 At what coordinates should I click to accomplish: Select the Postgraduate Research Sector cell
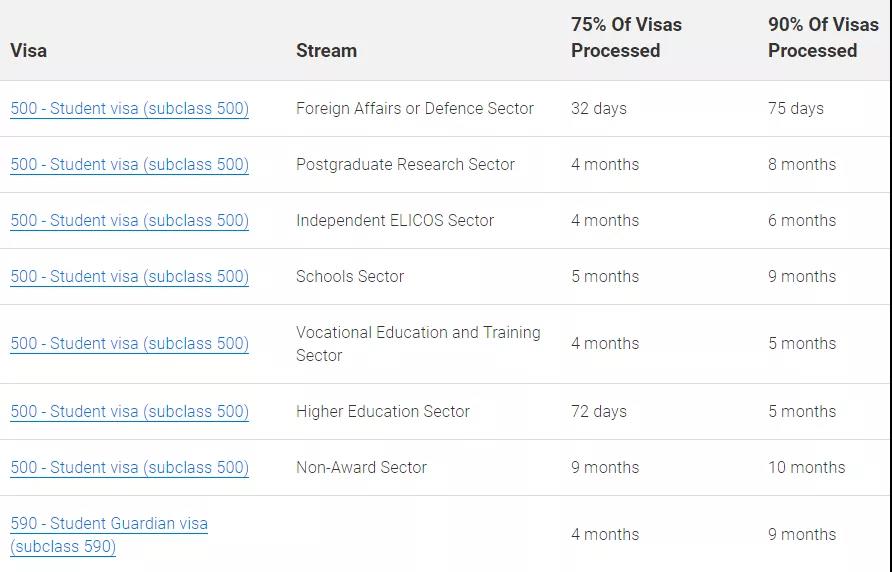pos(405,164)
